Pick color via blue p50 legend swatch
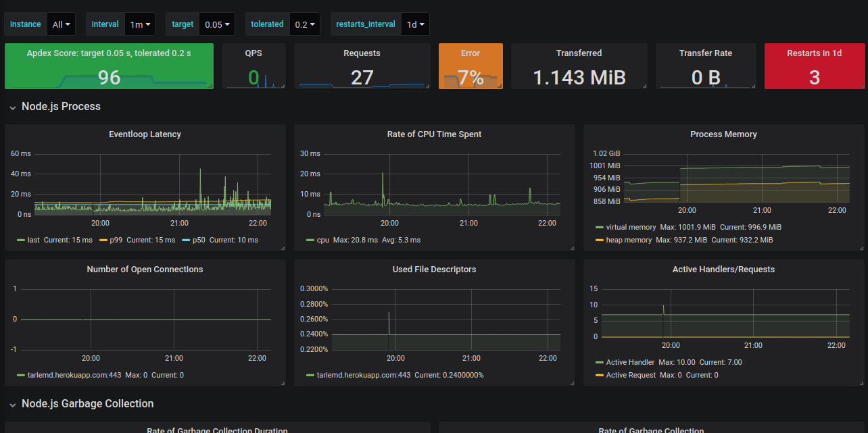Screen dimensions: 868x433 185,240
